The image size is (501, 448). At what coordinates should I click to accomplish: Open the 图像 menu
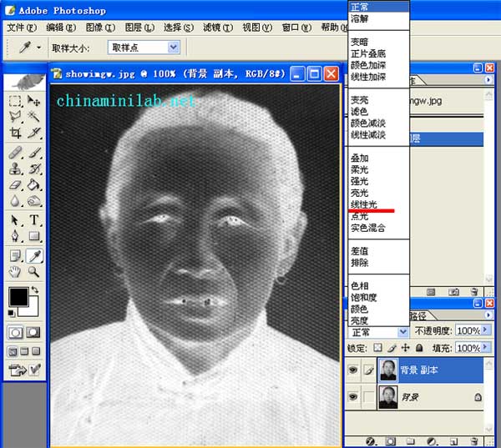click(x=93, y=28)
